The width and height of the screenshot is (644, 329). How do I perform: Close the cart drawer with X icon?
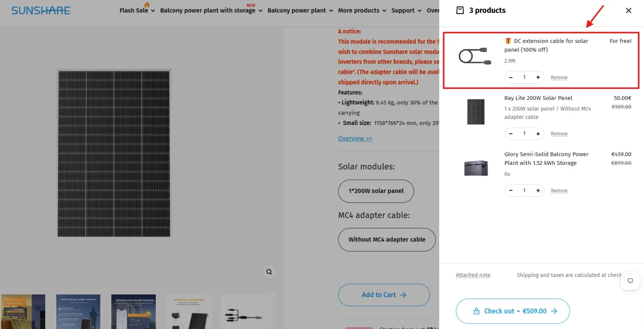click(629, 10)
